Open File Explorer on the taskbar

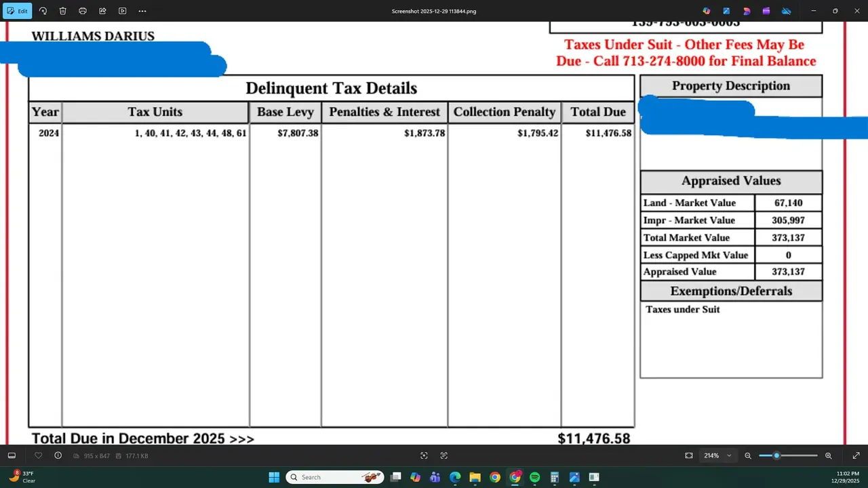pyautogui.click(x=475, y=477)
